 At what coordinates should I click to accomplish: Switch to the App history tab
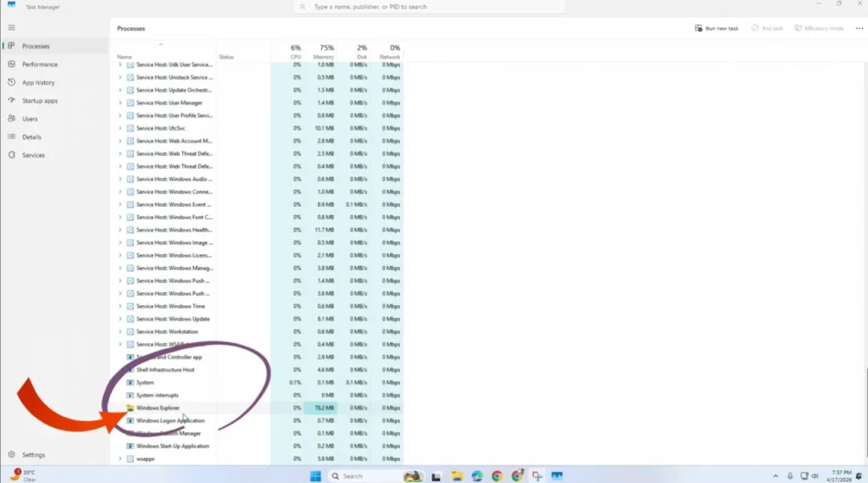(54, 82)
